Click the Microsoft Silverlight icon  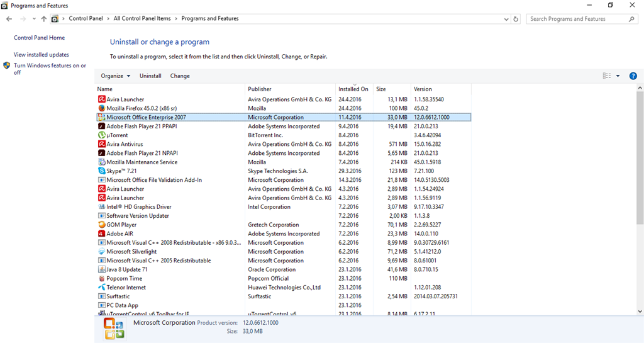tap(101, 251)
